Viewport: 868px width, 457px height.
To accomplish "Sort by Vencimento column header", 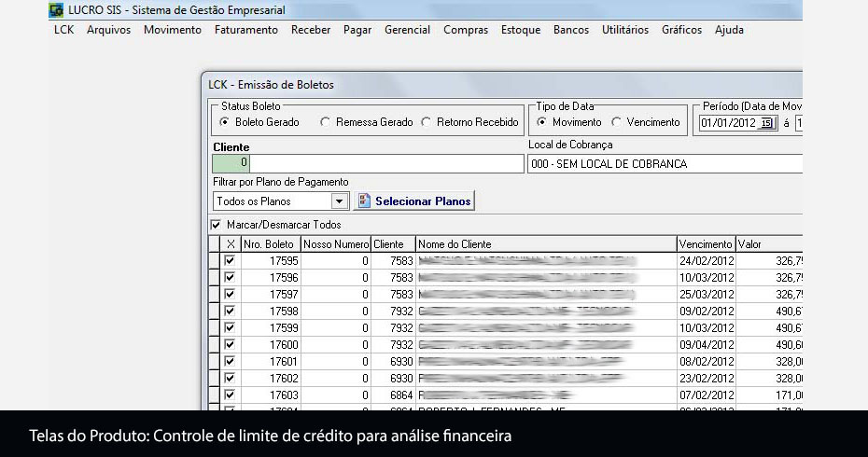I will 706,244.
